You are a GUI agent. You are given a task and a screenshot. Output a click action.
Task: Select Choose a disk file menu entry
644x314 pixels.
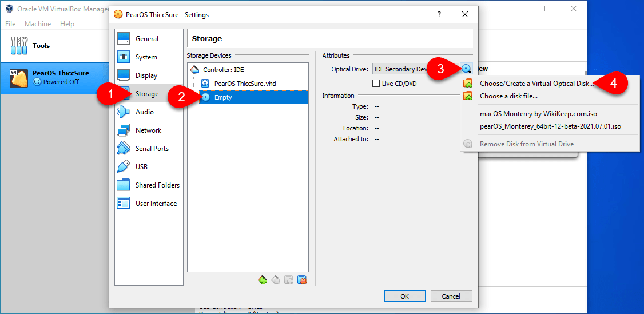point(509,97)
